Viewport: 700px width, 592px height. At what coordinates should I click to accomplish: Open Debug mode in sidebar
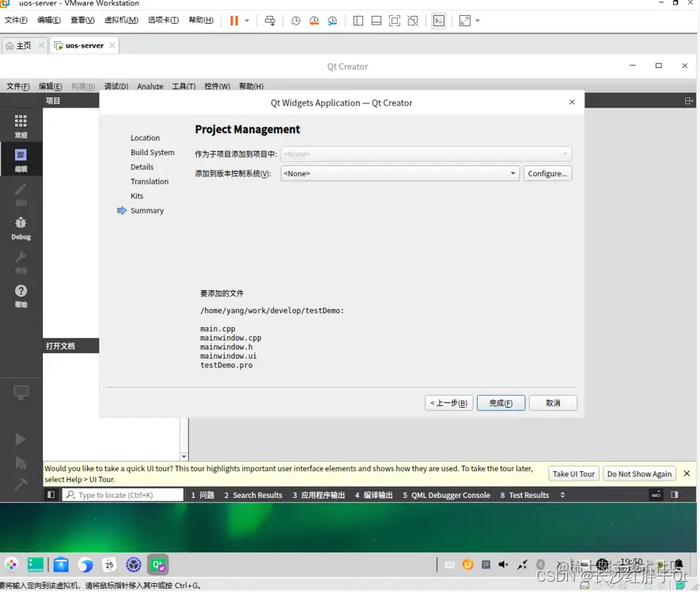pyautogui.click(x=21, y=228)
